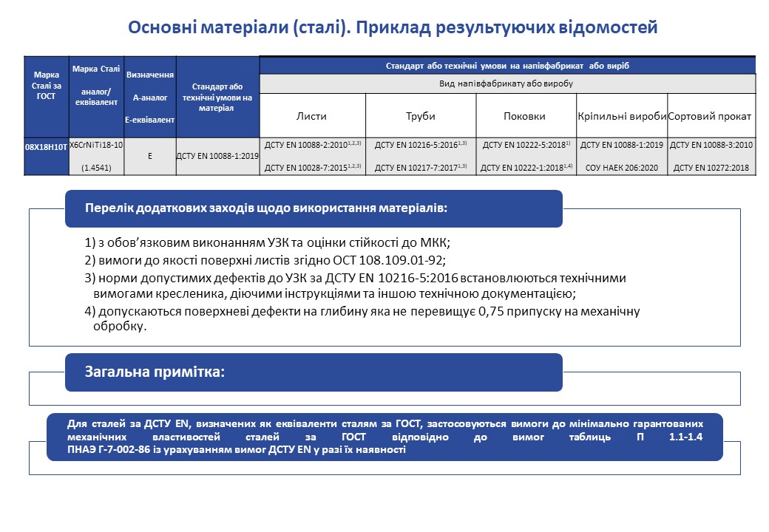Select the Труби column header
This screenshot has width=769, height=532.
click(420, 116)
